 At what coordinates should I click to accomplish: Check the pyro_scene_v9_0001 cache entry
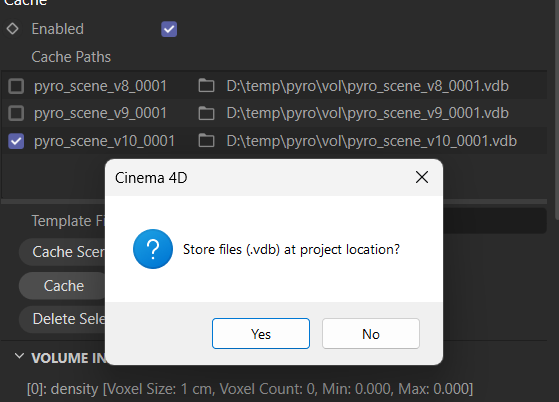pyautogui.click(x=16, y=113)
